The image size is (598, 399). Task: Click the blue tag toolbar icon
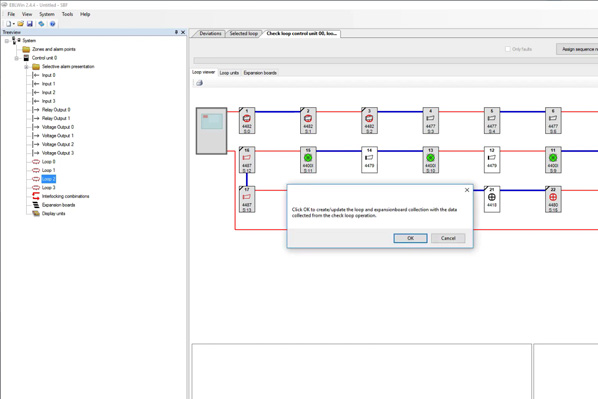(41, 24)
